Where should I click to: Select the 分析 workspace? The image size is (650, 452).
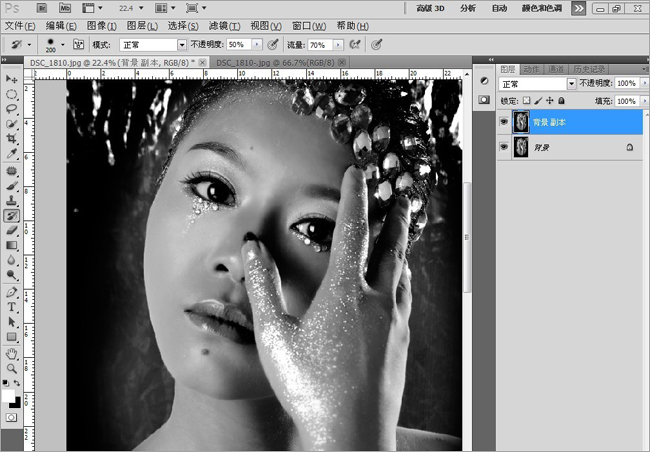tap(468, 8)
